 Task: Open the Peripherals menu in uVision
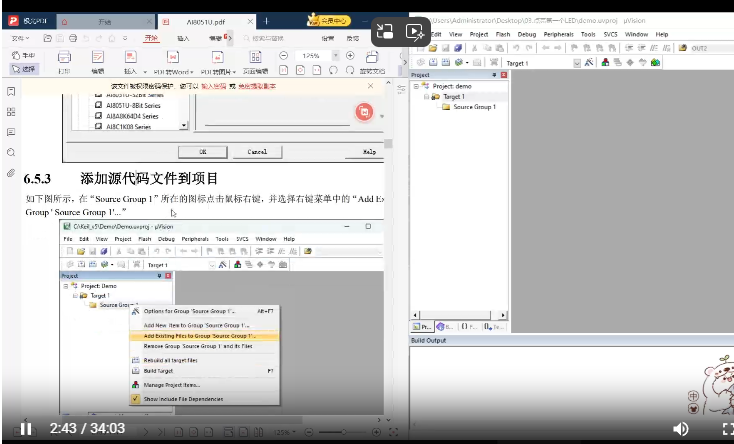click(x=558, y=34)
